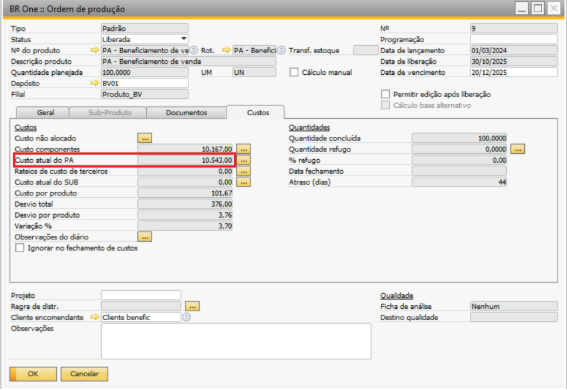Viewport: 567px width, 390px height.
Task: Open details button for Custo componentes
Action: pos(243,149)
